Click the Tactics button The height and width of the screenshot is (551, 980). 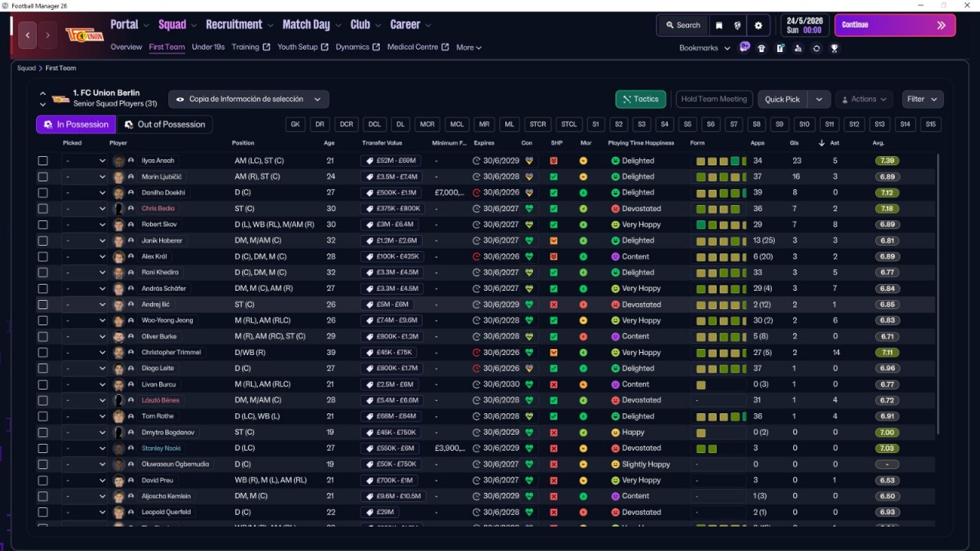pos(640,99)
